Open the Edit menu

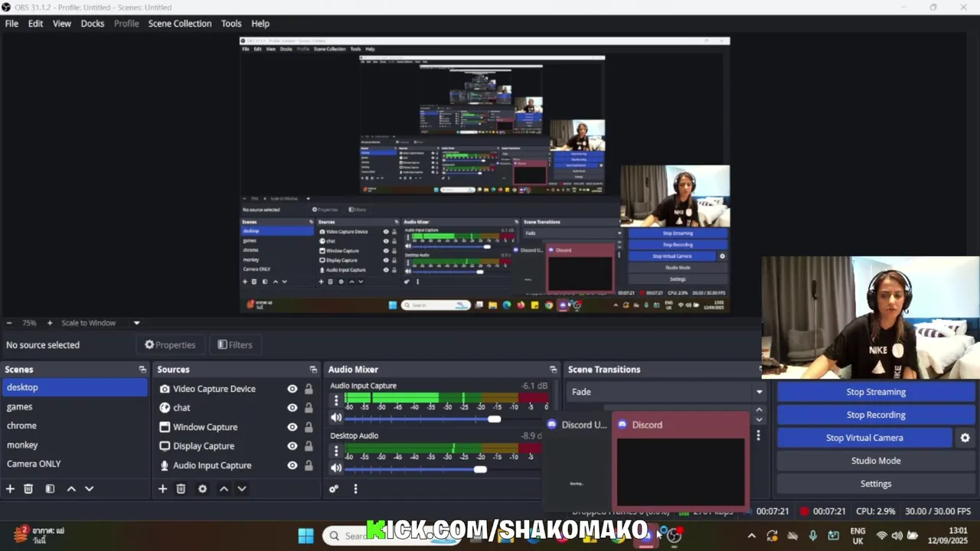[35, 24]
